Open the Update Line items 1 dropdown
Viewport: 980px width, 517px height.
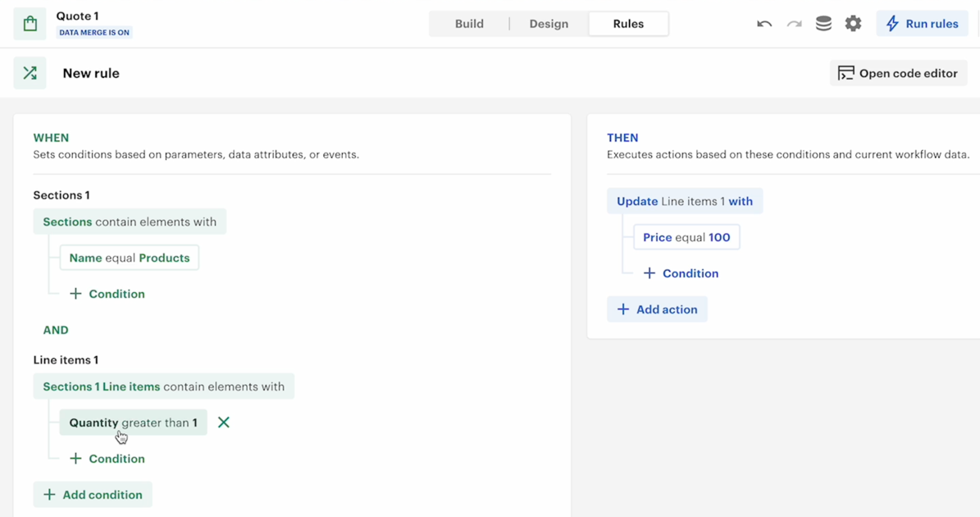[x=685, y=200]
